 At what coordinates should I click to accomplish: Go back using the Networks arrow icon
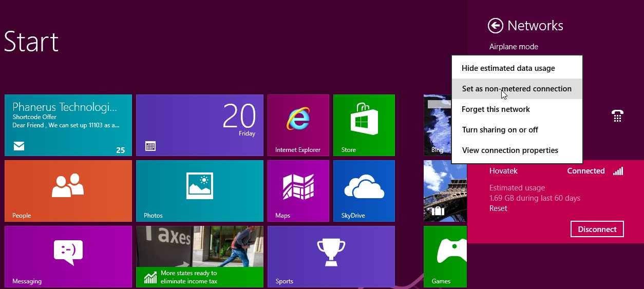click(496, 26)
